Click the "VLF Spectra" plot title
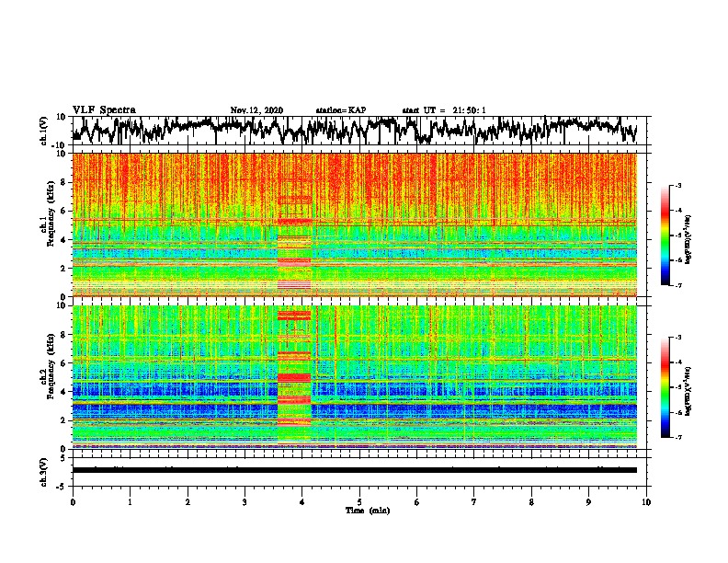The height and width of the screenshot is (563, 728). pyautogui.click(x=104, y=110)
